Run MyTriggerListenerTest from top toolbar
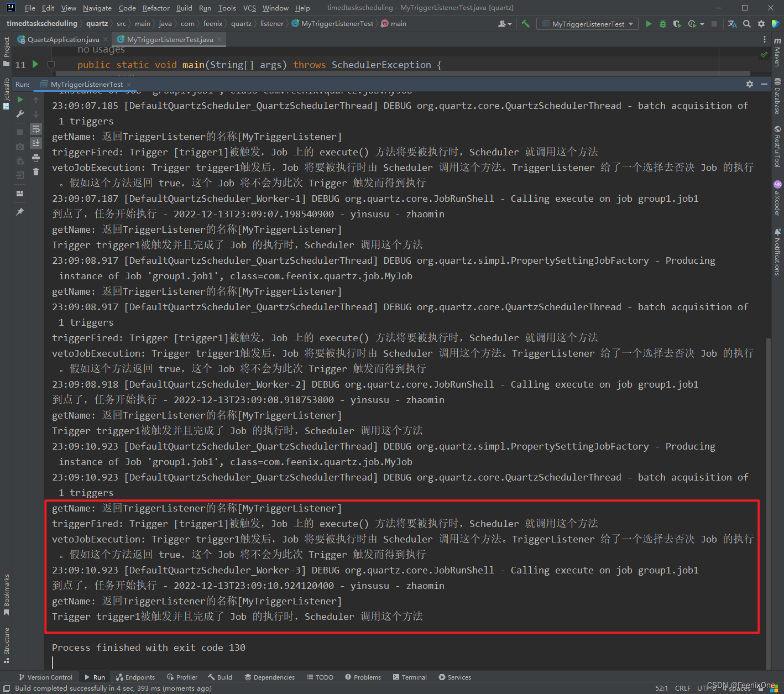 tap(649, 24)
